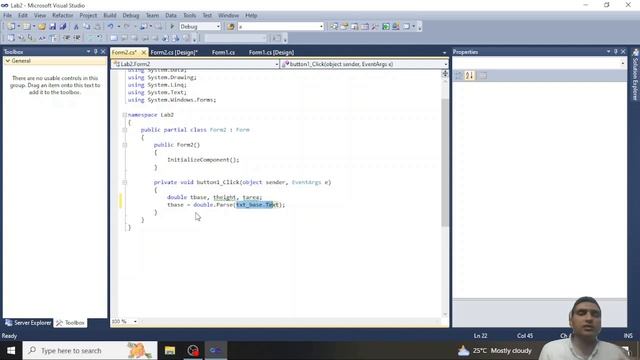The height and width of the screenshot is (360, 640).
Task: Click the Open File folder icon
Action: pyautogui.click(x=42, y=27)
